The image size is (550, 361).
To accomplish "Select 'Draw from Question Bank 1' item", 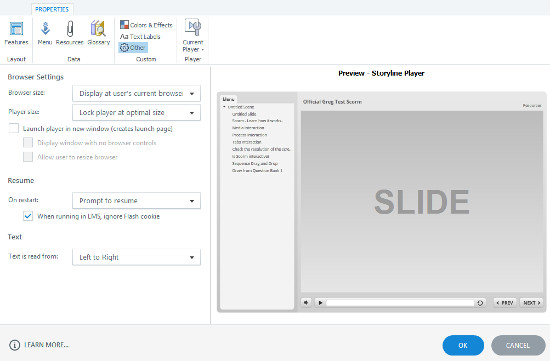I will (257, 171).
